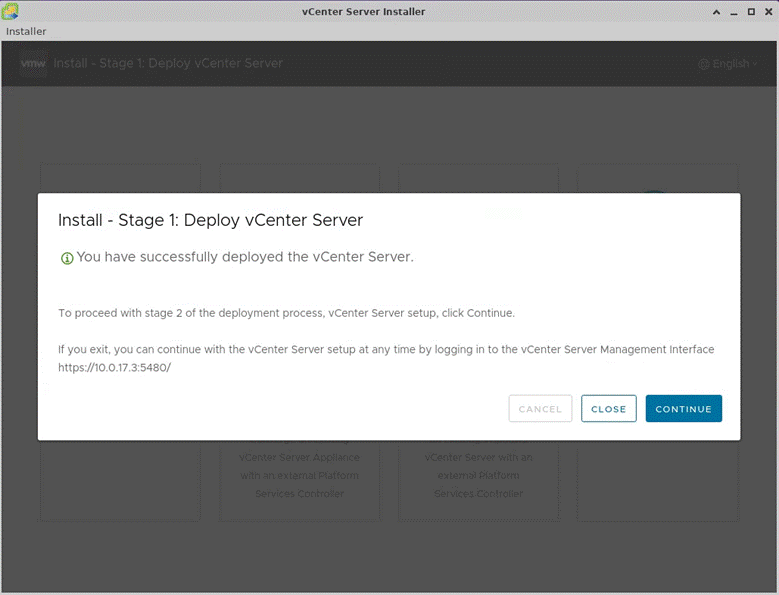Click the globe icon next to English
Screen dimensions: 779x595
click(x=703, y=64)
